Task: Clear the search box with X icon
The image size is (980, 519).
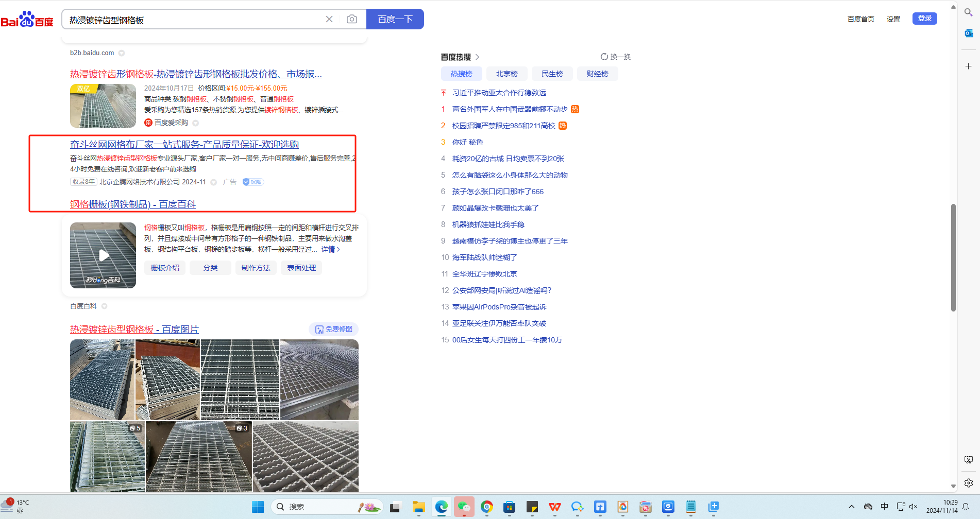Action: point(329,19)
